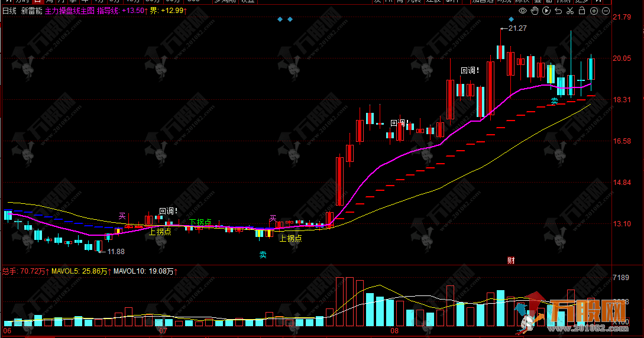Zoom out with the minus circle icon
This screenshot has width=644, height=338.
pyautogui.click(x=606, y=11)
